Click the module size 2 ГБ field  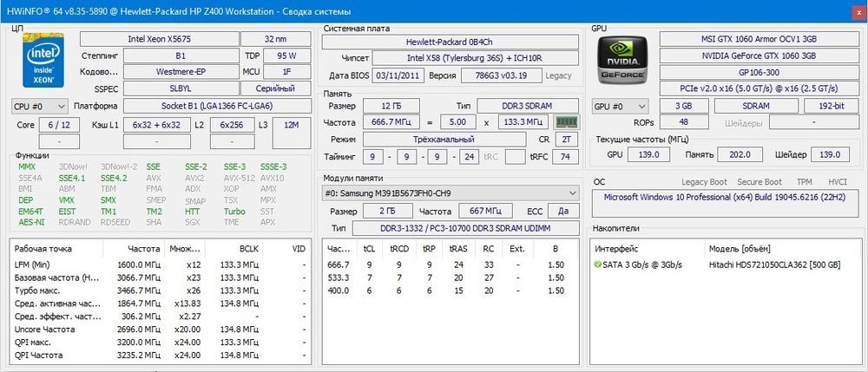(387, 211)
